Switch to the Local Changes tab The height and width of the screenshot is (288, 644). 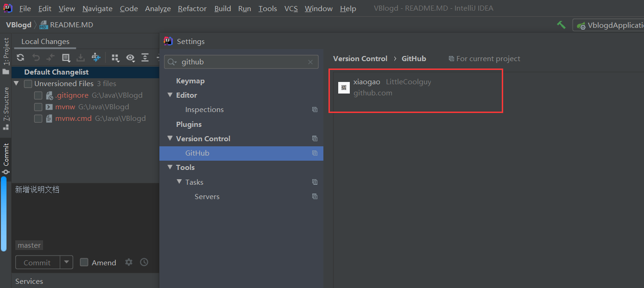pos(45,42)
